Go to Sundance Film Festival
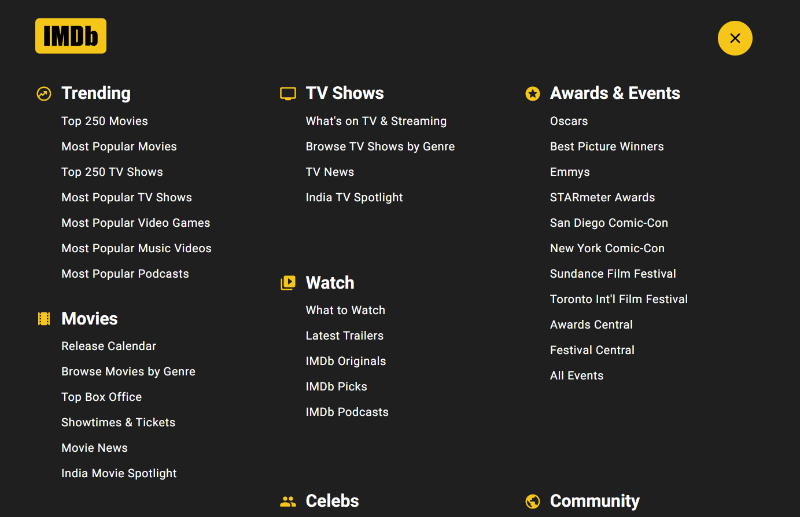Screen dimensions: 800x517 [613, 274]
